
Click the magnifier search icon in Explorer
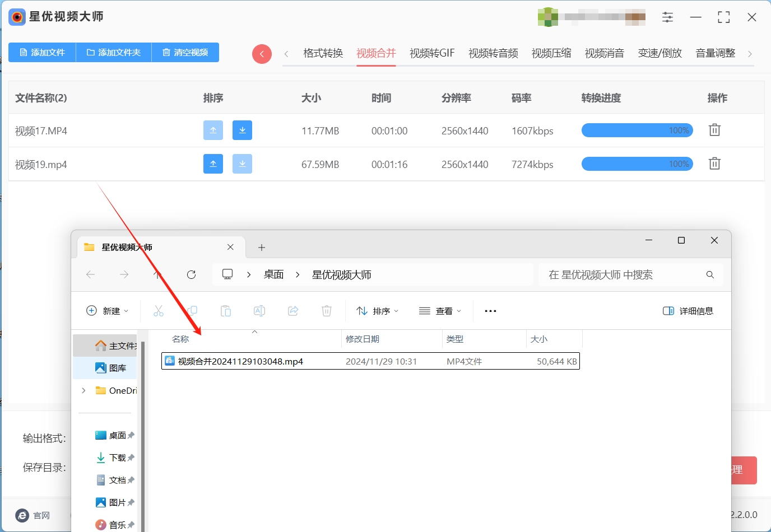[x=710, y=274]
